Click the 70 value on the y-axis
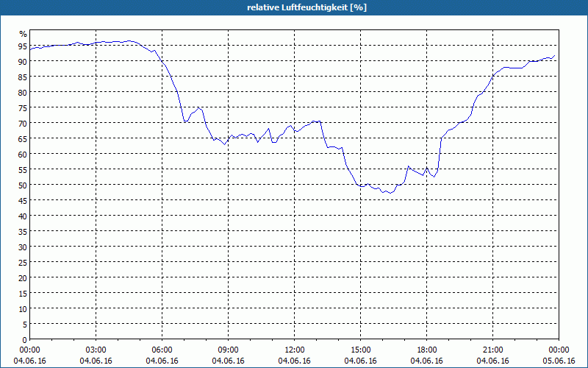The height and width of the screenshot is (368, 588). (x=23, y=123)
